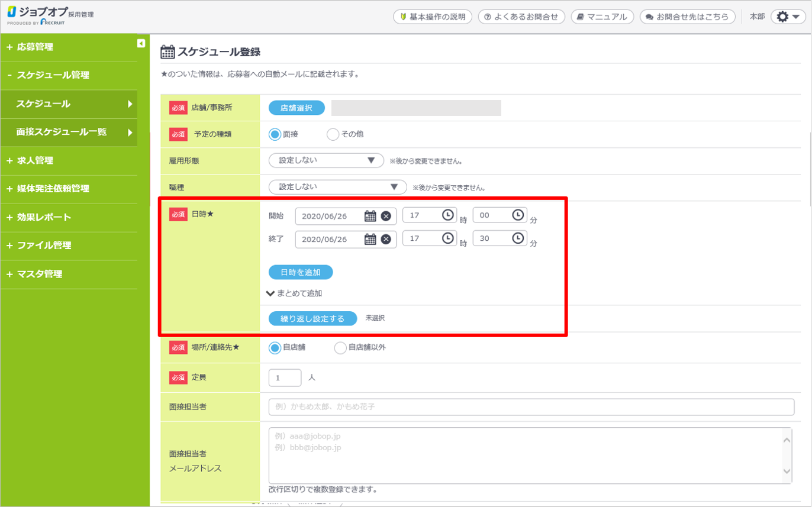Image resolution: width=812 pixels, height=507 pixels.
Task: Click the 繰り返し設定する button
Action: (x=312, y=318)
